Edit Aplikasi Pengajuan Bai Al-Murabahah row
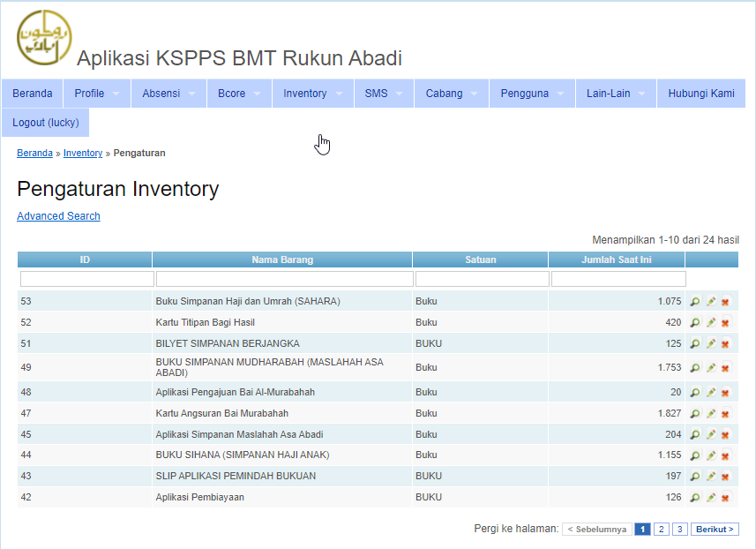756x549 pixels. point(711,392)
